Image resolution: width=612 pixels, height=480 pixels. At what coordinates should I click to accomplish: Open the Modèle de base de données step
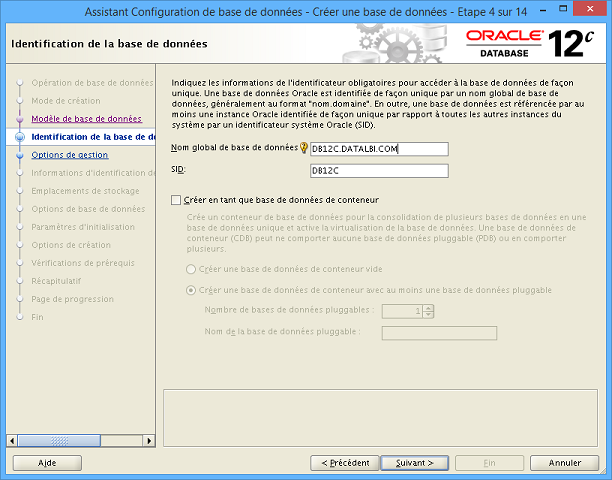[87, 119]
